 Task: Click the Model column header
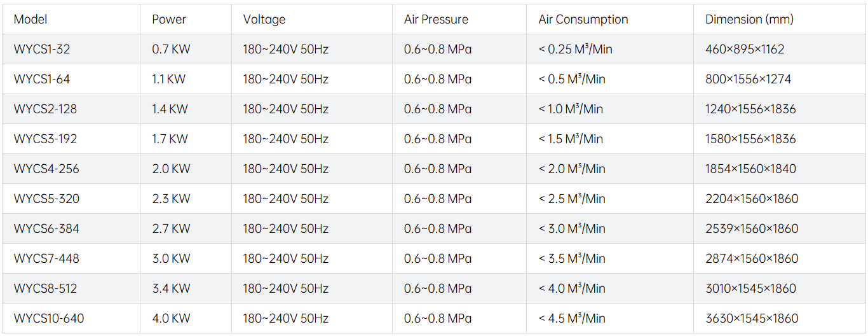pyautogui.click(x=31, y=19)
